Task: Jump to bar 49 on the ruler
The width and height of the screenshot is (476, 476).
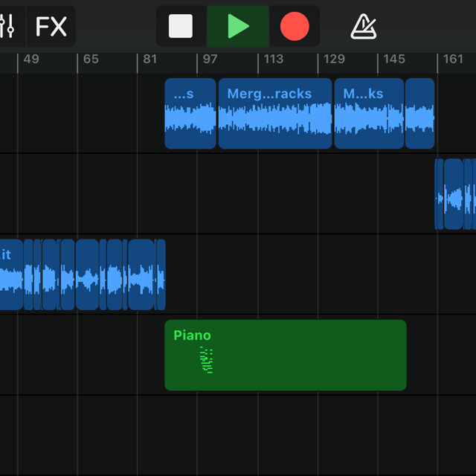Action: pyautogui.click(x=31, y=59)
